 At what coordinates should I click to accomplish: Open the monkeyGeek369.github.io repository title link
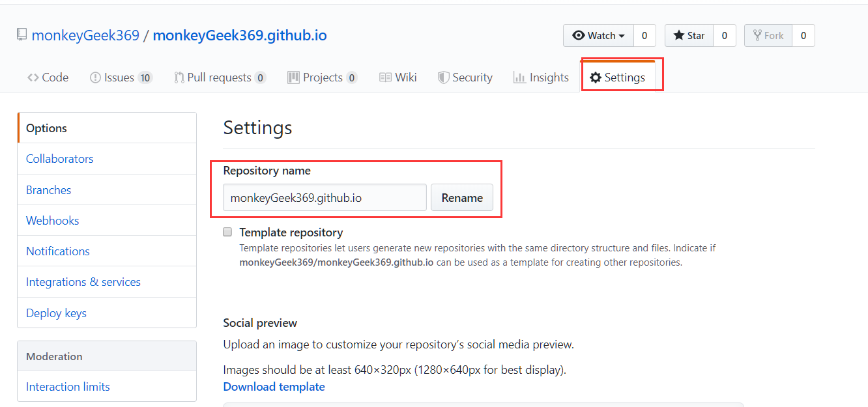[240, 35]
